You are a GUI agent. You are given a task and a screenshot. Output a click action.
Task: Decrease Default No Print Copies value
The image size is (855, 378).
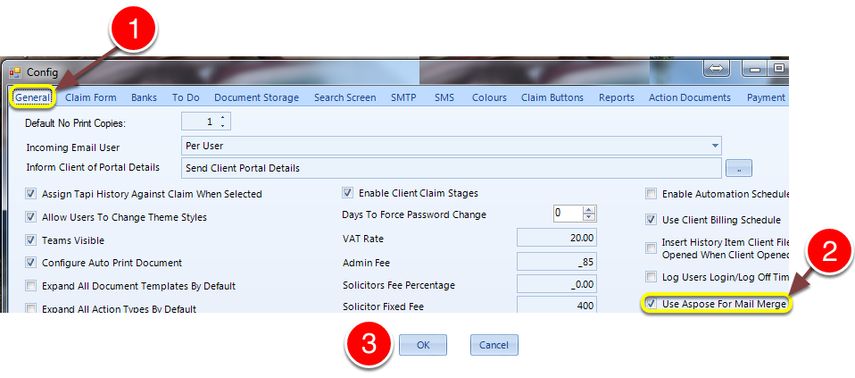coord(222,126)
